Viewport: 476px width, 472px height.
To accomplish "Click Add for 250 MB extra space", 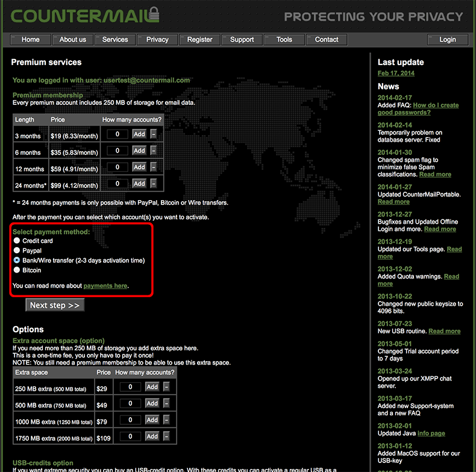I will pyautogui.click(x=152, y=386).
